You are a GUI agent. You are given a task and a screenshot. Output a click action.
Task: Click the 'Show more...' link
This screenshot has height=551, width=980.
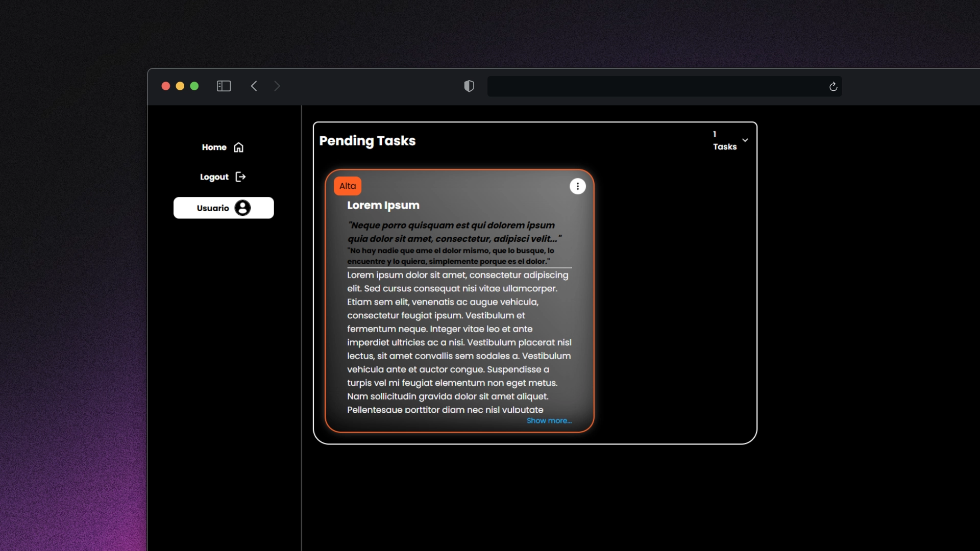coord(549,421)
